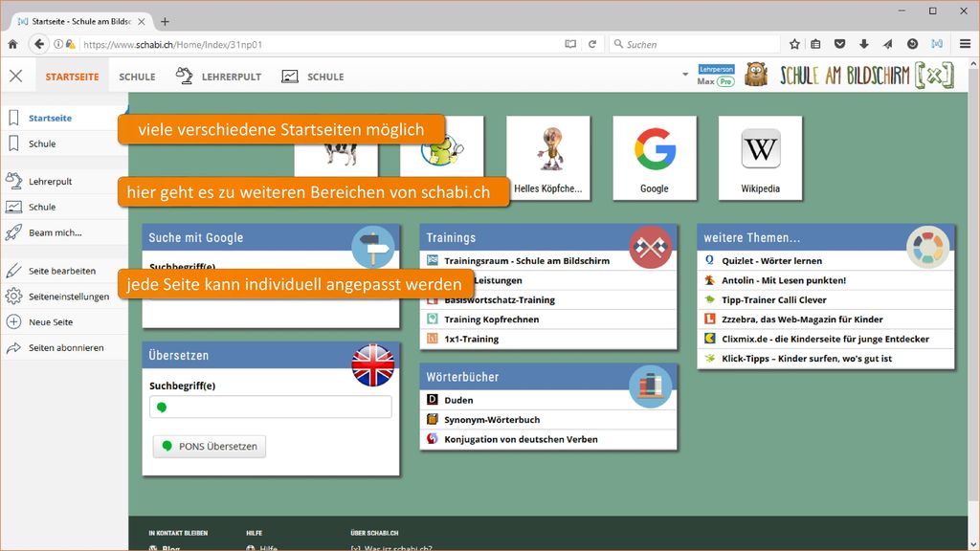This screenshot has width=980, height=551.
Task: Click the Neue Seite plus icon
Action: (13, 321)
